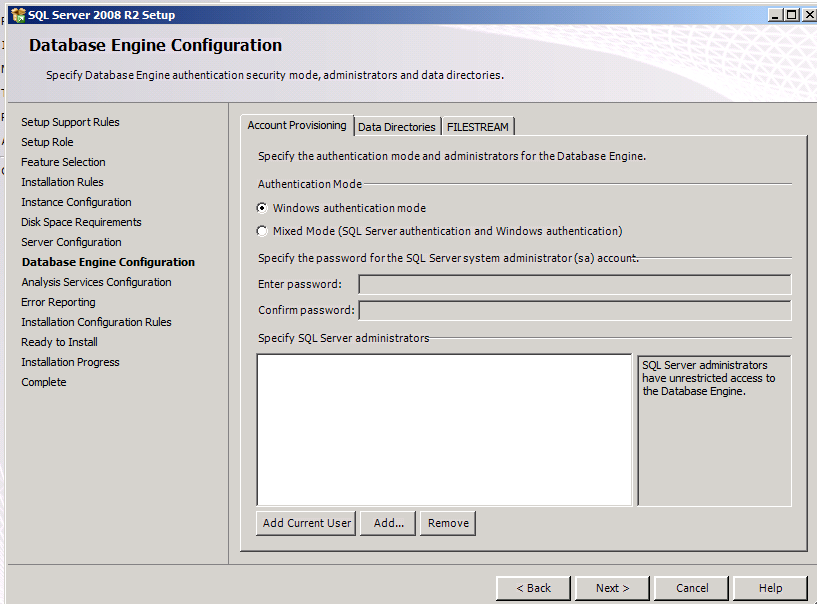Select the Setup Role step
The width and height of the screenshot is (817, 604).
47,142
